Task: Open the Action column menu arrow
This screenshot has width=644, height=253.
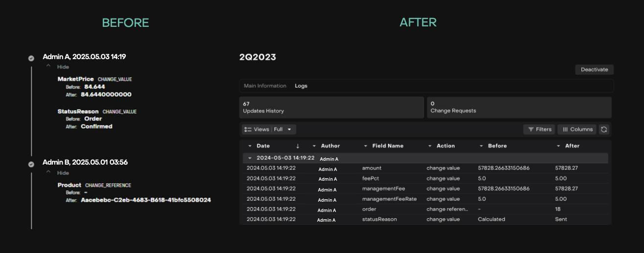Action: pyautogui.click(x=430, y=146)
